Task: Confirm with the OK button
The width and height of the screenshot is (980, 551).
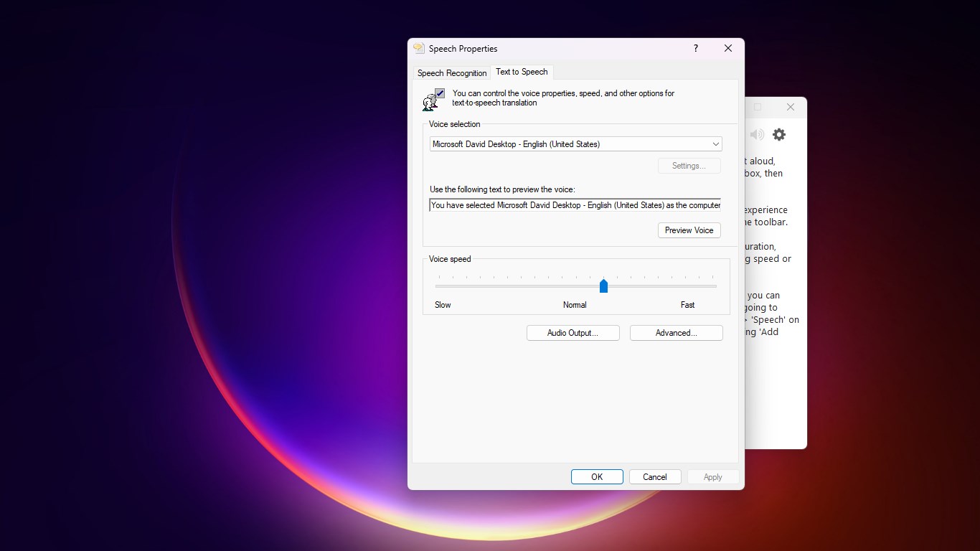Action: click(x=597, y=477)
